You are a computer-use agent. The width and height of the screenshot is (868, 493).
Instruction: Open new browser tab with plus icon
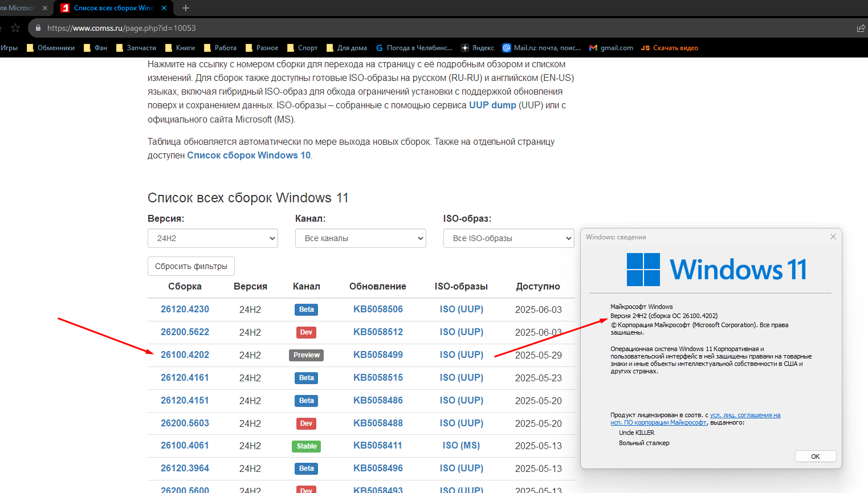[186, 8]
